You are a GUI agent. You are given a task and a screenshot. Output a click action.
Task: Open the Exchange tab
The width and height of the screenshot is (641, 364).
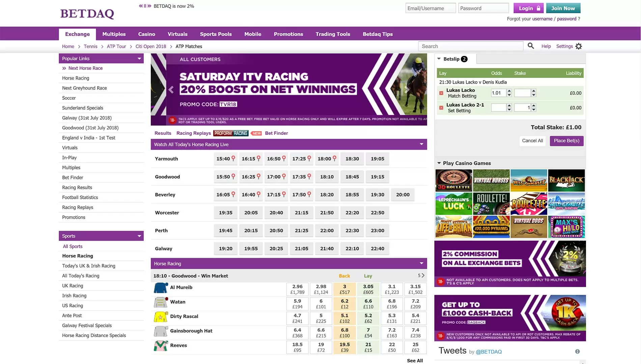coord(77,34)
